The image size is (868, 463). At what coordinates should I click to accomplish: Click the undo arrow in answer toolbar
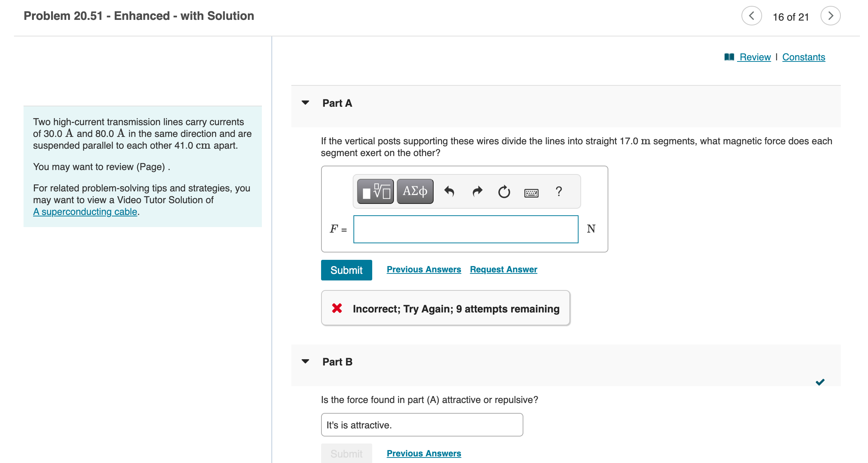[x=449, y=191]
